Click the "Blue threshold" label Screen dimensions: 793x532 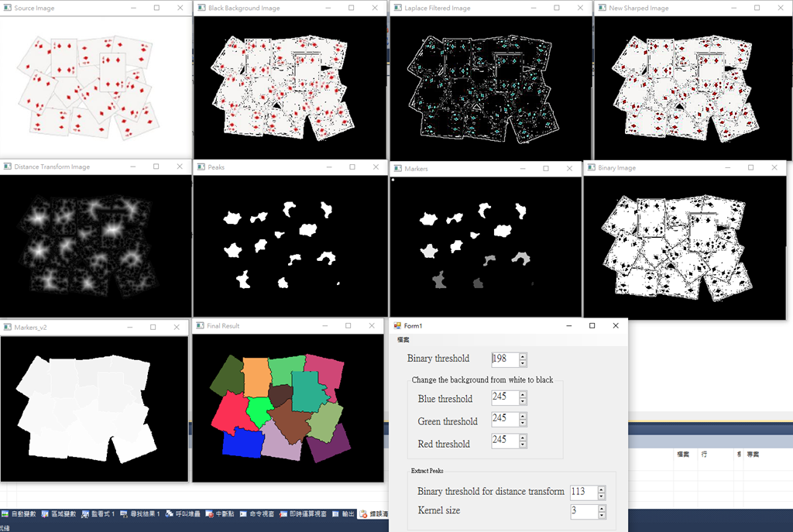(445, 399)
